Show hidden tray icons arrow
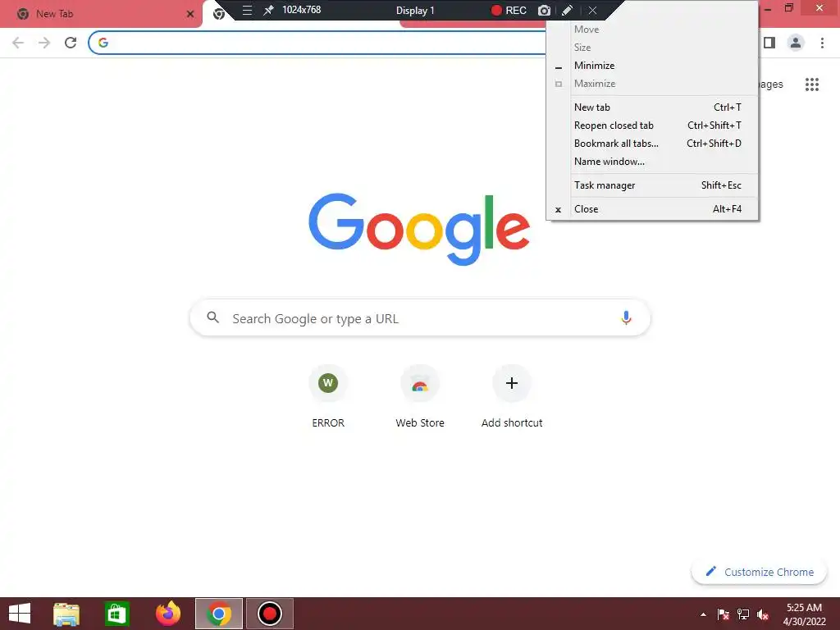Screen dimensions: 840x630 click(703, 614)
